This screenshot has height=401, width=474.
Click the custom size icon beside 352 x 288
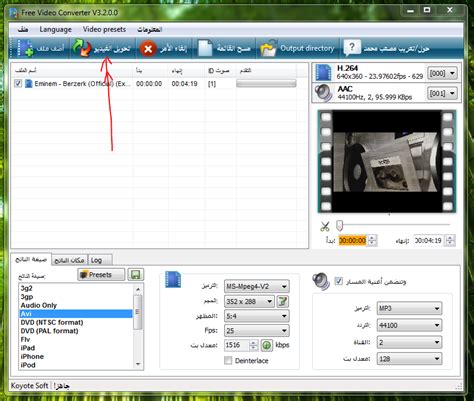283,302
